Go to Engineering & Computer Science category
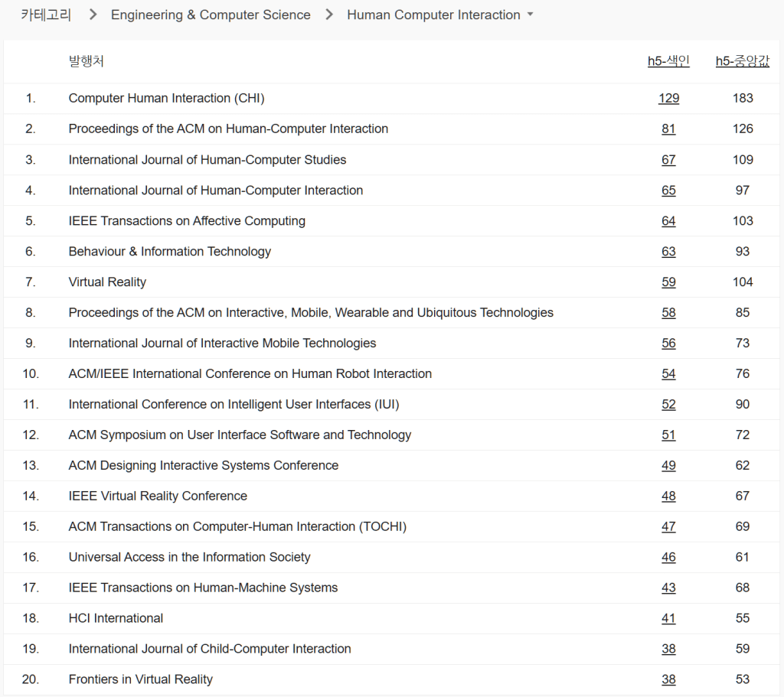This screenshot has width=784, height=697. click(x=211, y=15)
